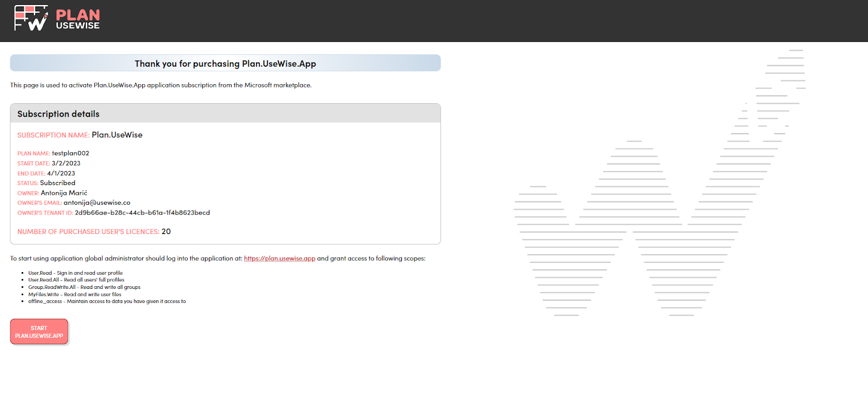Select the end date '4/1/2023'
The height and width of the screenshot is (416, 868).
pos(61,173)
